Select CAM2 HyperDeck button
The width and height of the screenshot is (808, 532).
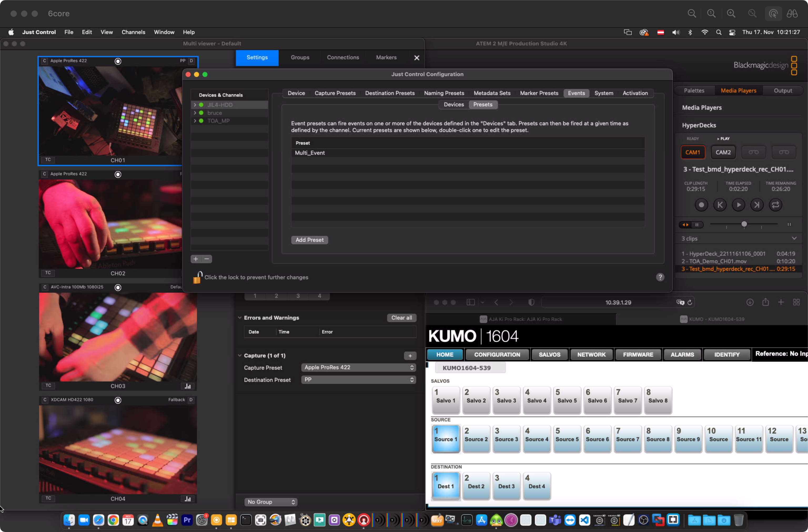(723, 152)
